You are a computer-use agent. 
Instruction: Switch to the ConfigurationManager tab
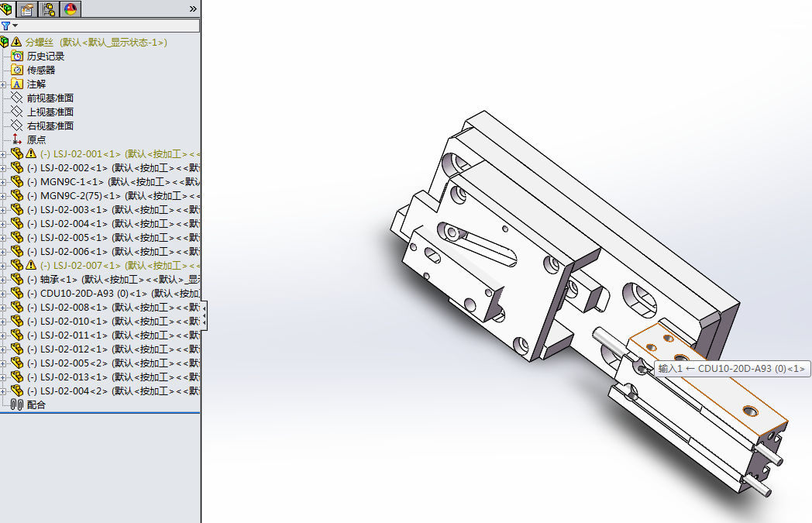coord(49,9)
